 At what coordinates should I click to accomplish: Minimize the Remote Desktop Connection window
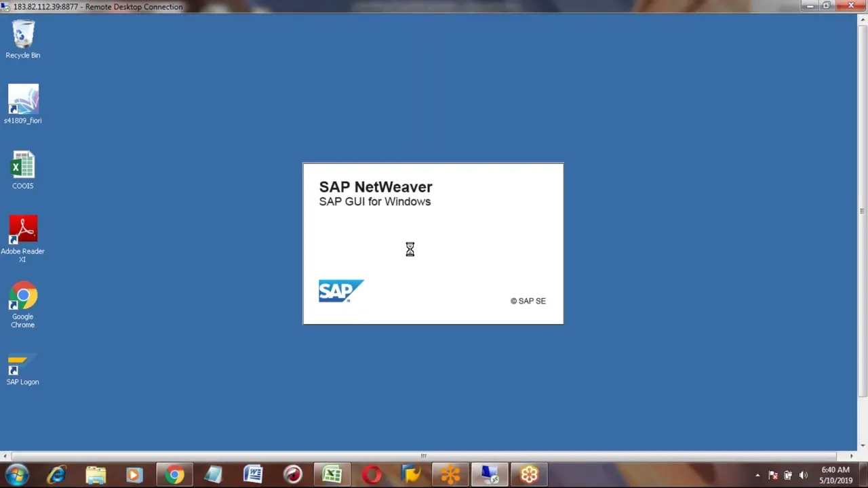click(811, 5)
